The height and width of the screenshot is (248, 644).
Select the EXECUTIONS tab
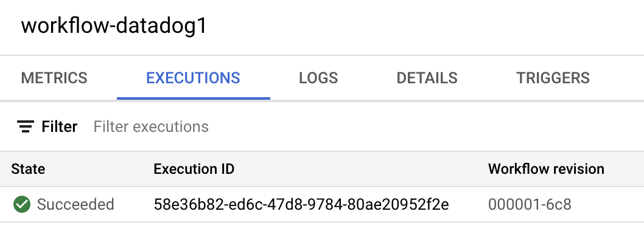193,78
